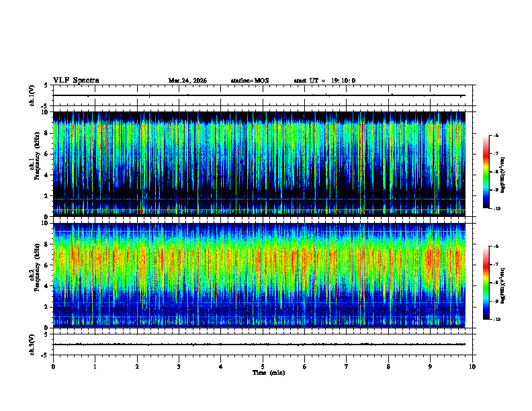Click inside the ch.1 spectrogram panel
The image size is (532, 411).
pyautogui.click(x=259, y=164)
